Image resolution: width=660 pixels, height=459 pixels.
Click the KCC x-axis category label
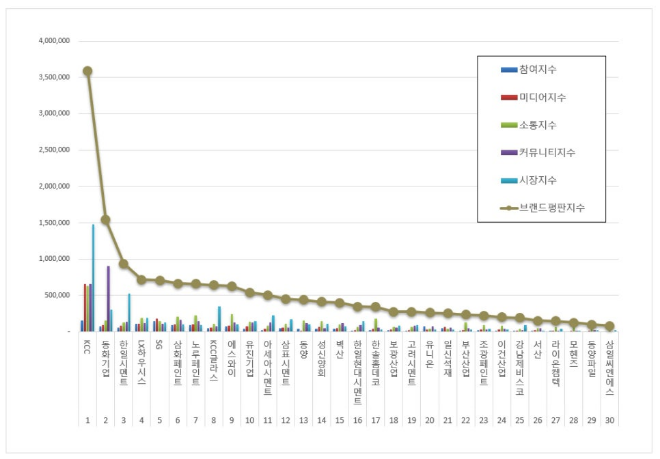point(86,347)
